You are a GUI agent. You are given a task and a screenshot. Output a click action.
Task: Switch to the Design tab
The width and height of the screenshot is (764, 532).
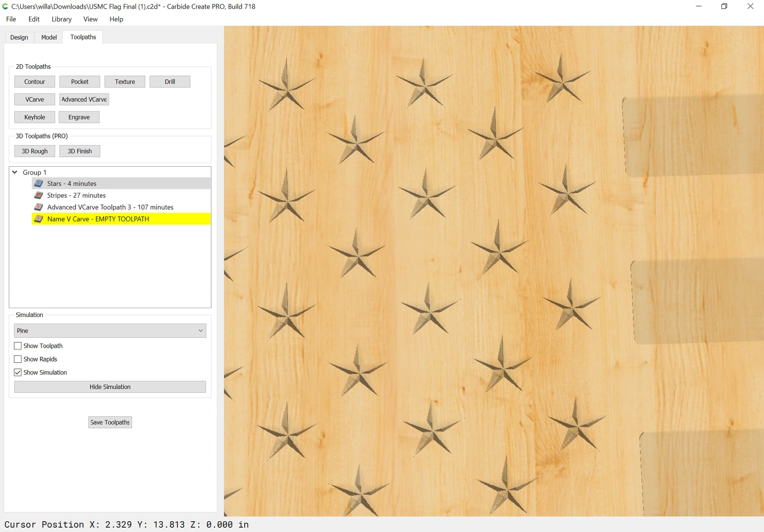[x=19, y=37]
